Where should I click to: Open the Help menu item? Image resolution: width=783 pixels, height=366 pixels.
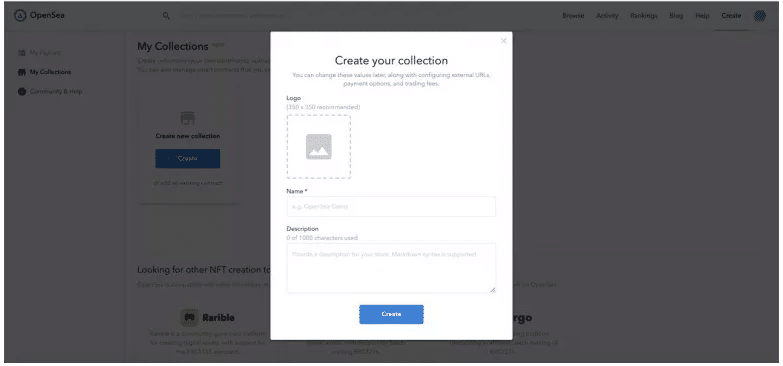click(x=702, y=15)
